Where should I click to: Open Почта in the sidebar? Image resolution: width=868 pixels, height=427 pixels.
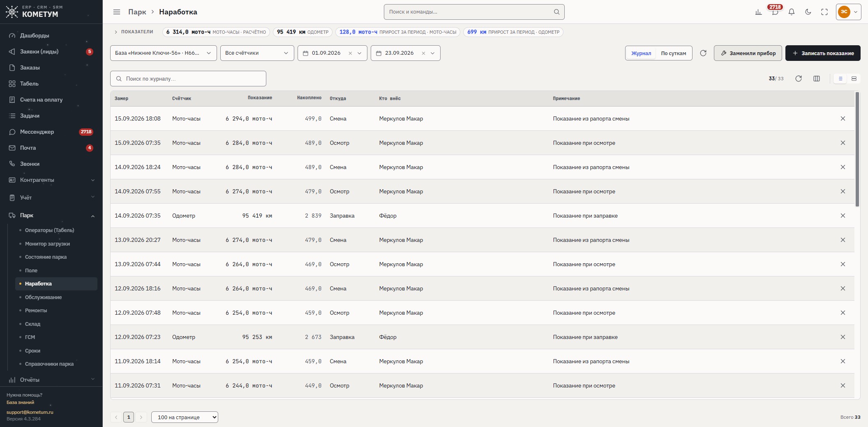[x=51, y=148]
